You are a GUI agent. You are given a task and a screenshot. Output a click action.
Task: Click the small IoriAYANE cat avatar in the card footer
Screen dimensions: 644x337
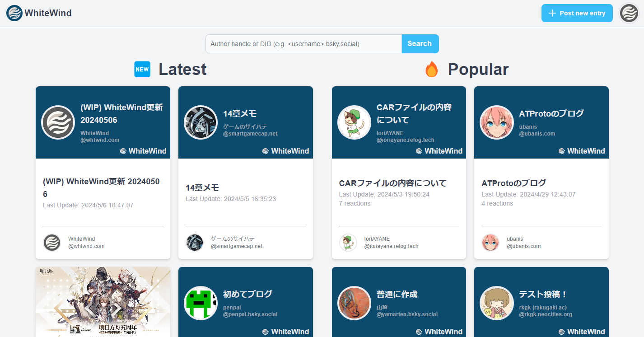pyautogui.click(x=348, y=243)
